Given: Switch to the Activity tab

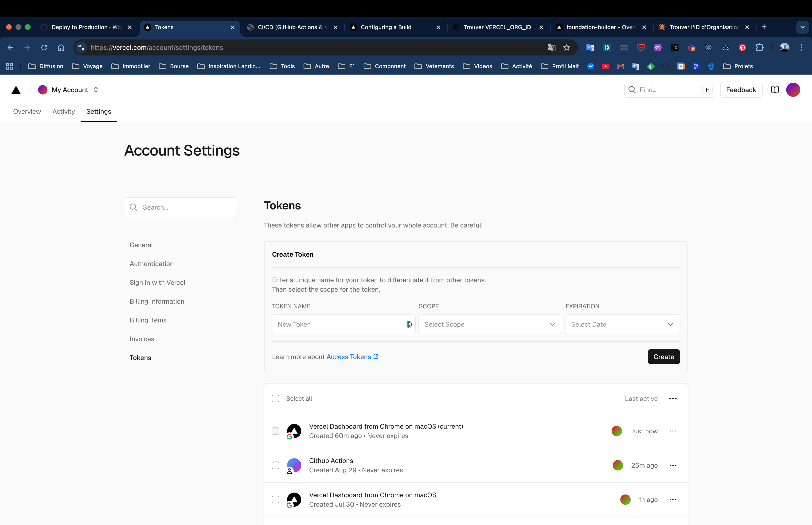Looking at the screenshot, I should click(63, 111).
